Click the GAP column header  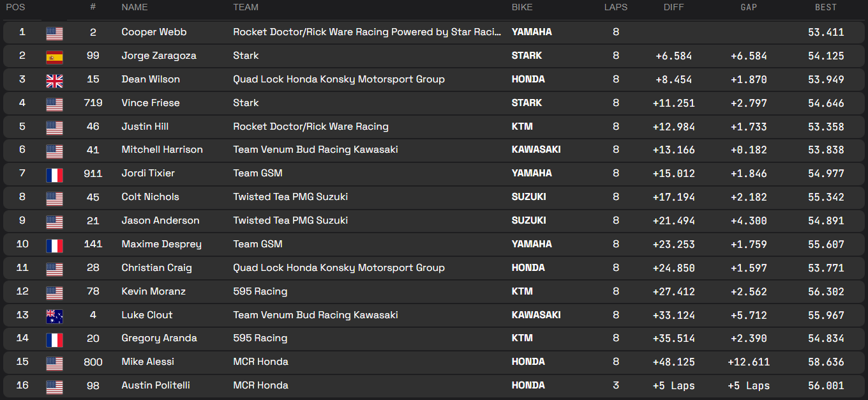pyautogui.click(x=749, y=8)
